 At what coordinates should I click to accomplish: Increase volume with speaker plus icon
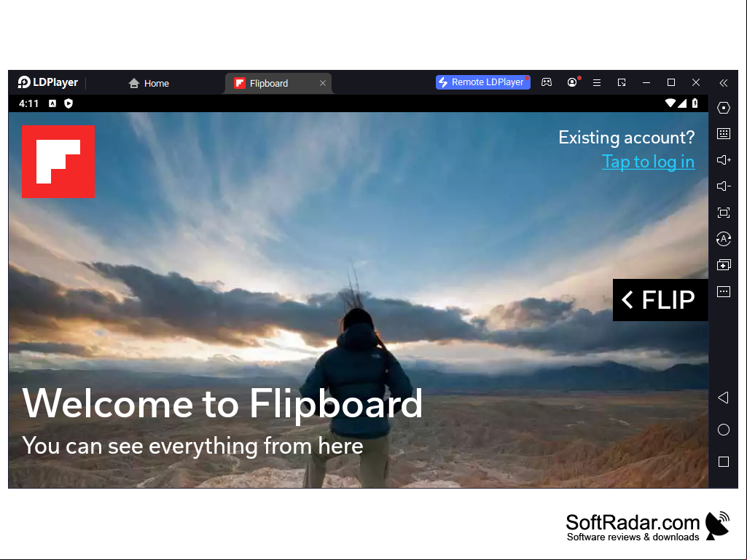(723, 160)
